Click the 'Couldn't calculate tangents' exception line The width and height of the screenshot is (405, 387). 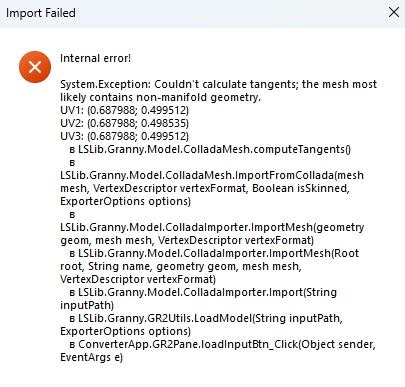(218, 84)
